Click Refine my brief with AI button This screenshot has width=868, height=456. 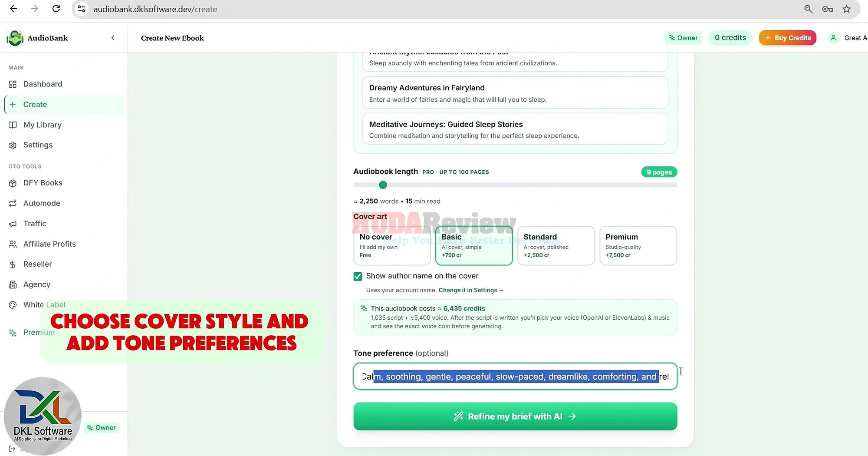pos(515,416)
